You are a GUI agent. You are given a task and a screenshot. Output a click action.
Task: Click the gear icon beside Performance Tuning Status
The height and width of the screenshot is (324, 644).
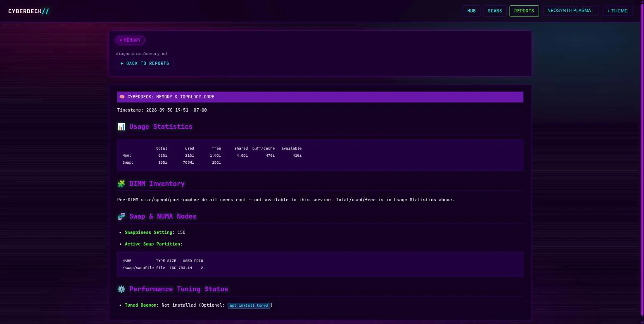click(121, 289)
